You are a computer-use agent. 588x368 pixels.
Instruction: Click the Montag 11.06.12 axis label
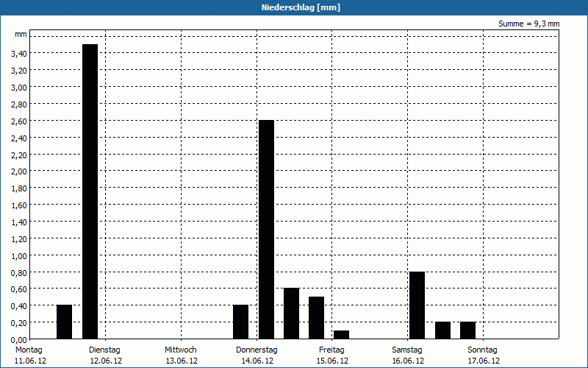pyautogui.click(x=30, y=355)
